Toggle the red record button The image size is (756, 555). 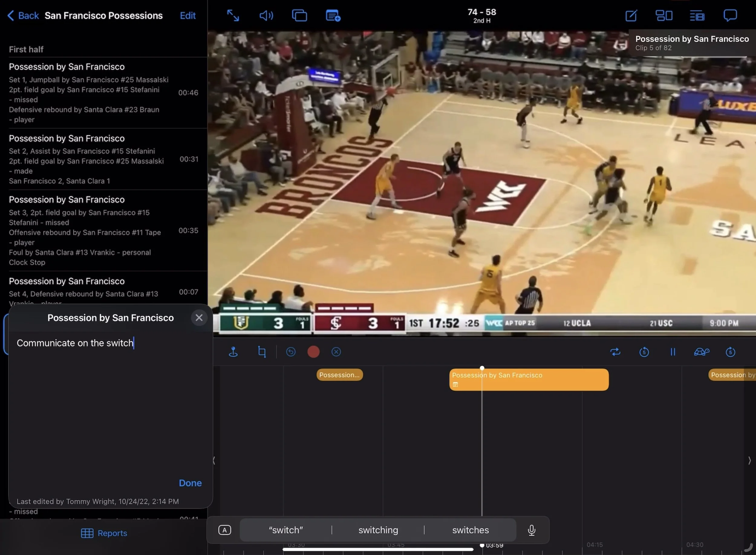click(x=314, y=352)
